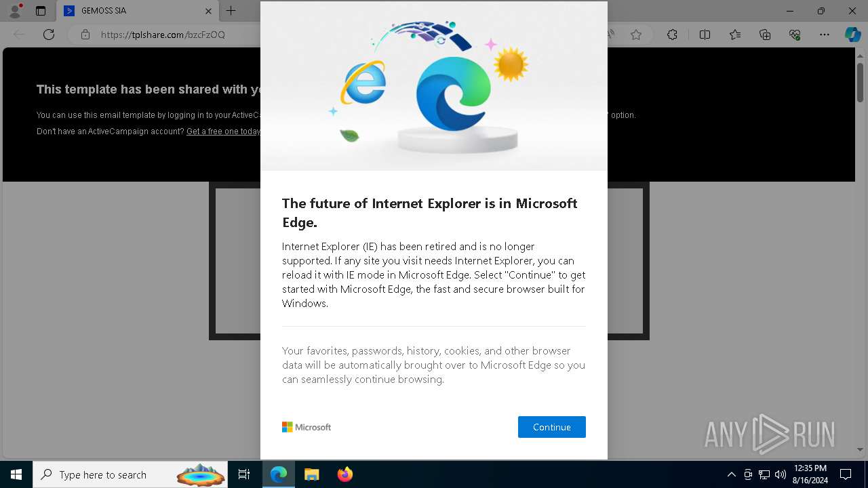Open the tab actions menu icon
This screenshot has height=488, width=868.
41,11
